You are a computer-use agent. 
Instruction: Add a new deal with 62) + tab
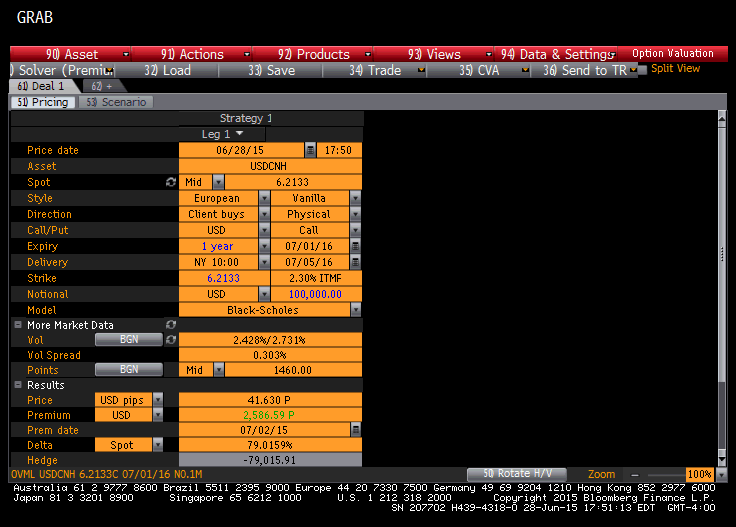[x=102, y=86]
